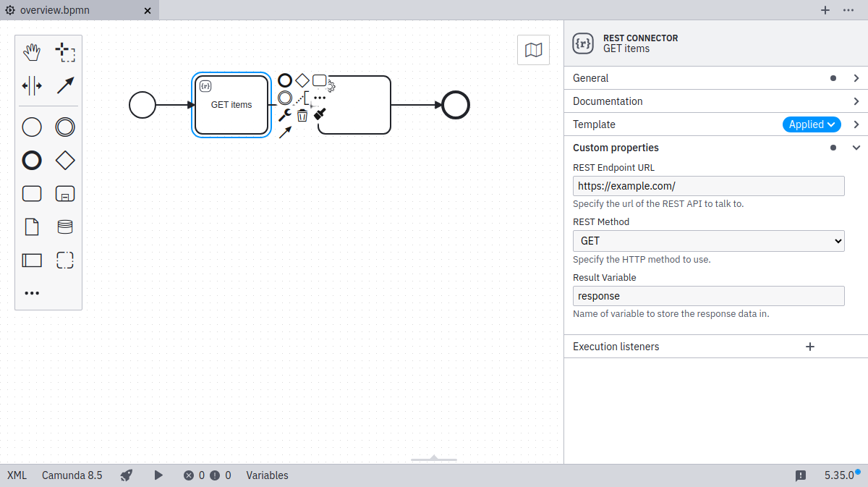Screen dimensions: 868x487
Task: Delete GET items using the trash icon
Action: click(x=302, y=114)
